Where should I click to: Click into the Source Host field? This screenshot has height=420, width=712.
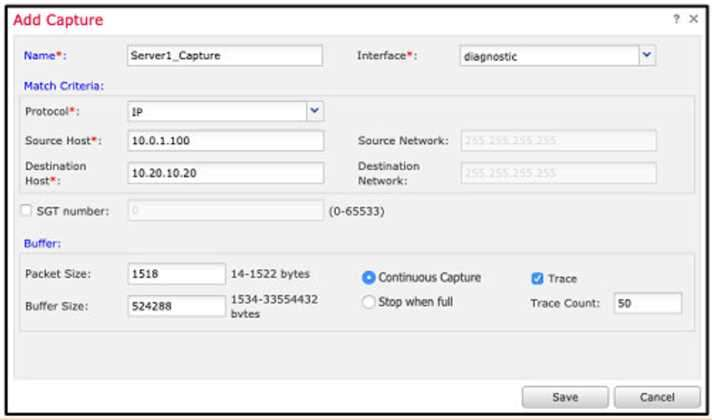(225, 141)
